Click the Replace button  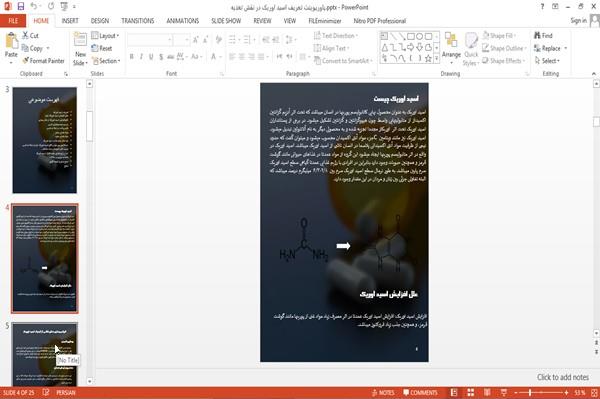[x=551, y=48]
